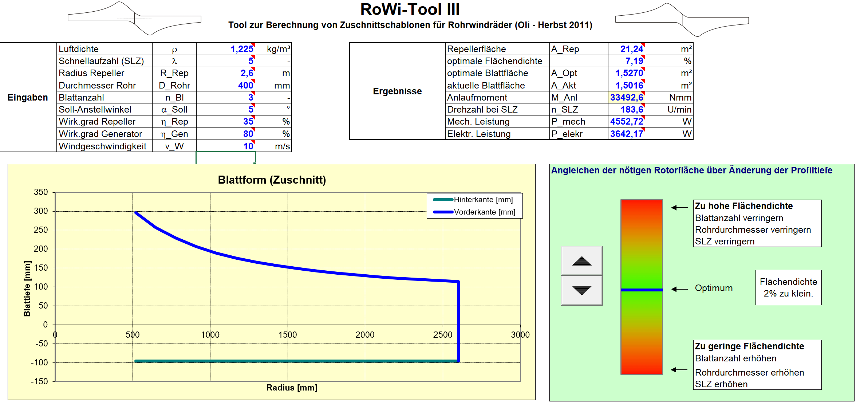Click arrow next to Zu geringe Flächendichte box
868x408 pixels.
tap(679, 369)
